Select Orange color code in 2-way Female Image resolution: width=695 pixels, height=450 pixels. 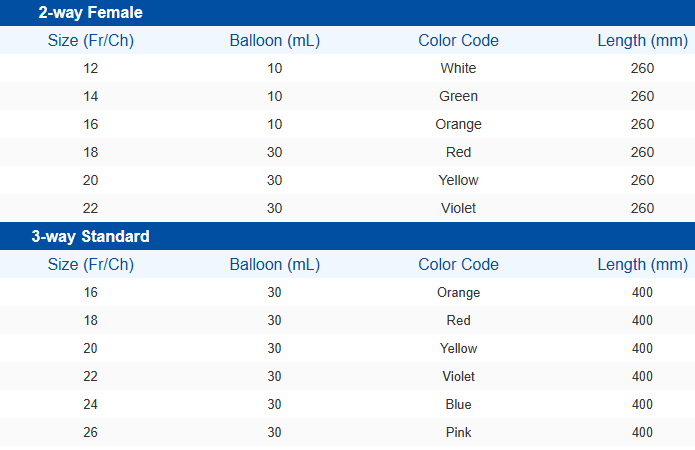click(458, 125)
